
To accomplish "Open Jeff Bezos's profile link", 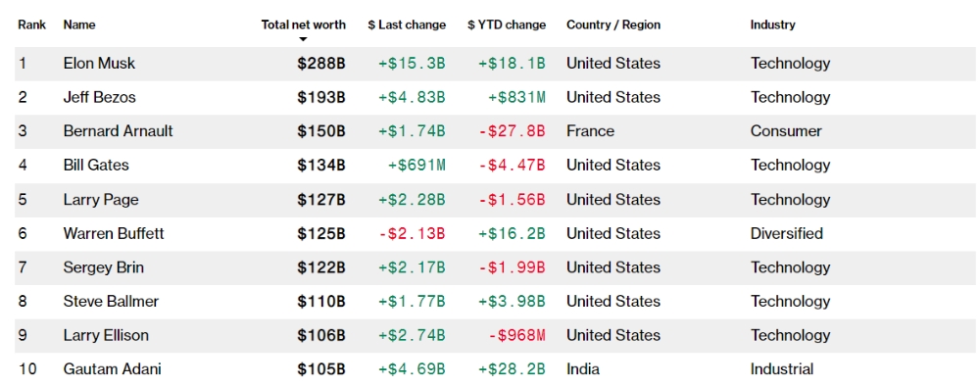I will coord(99,97).
